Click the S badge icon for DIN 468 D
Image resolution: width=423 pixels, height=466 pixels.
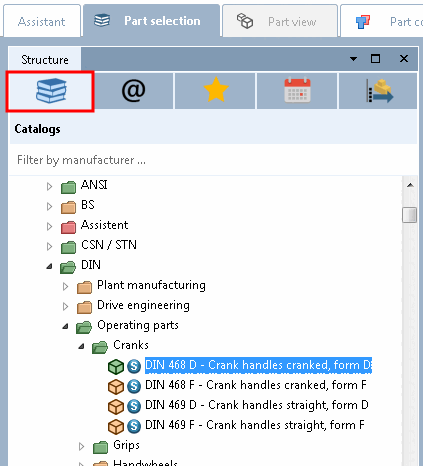134,366
